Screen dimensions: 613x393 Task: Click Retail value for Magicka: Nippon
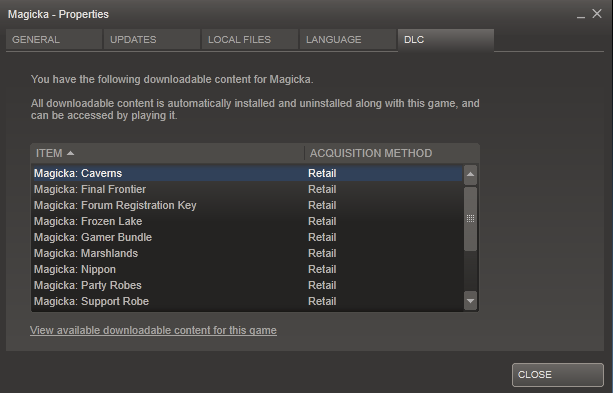point(322,269)
